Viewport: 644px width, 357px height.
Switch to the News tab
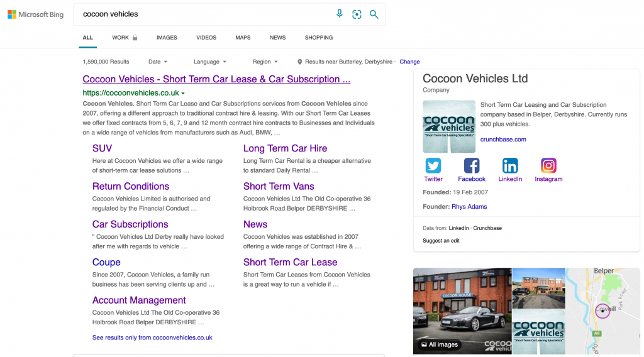[x=277, y=37]
